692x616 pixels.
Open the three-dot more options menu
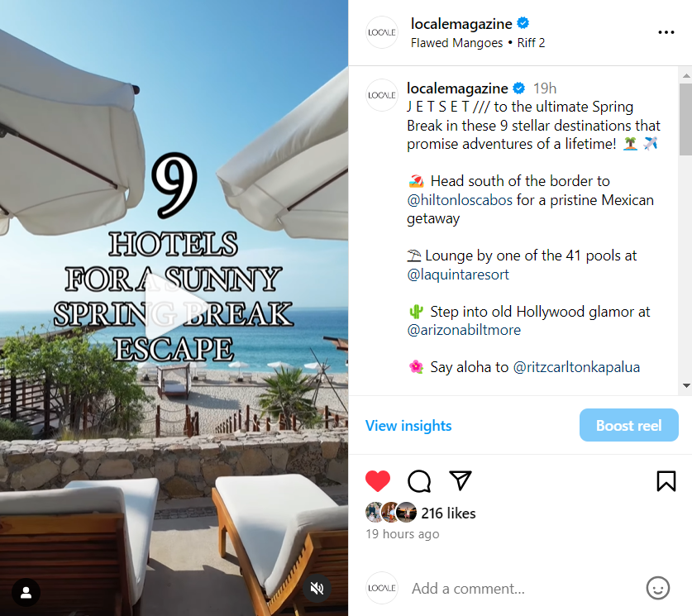(x=666, y=32)
